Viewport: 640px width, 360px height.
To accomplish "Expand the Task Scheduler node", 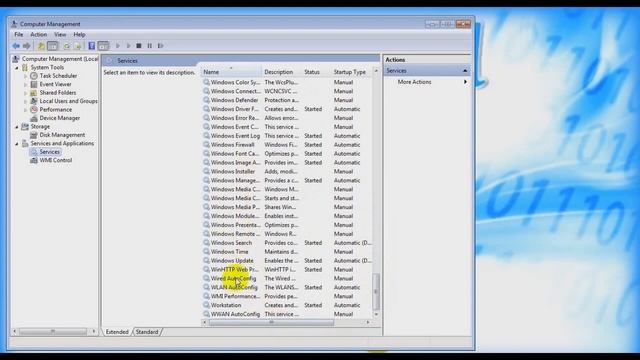I will (25, 76).
